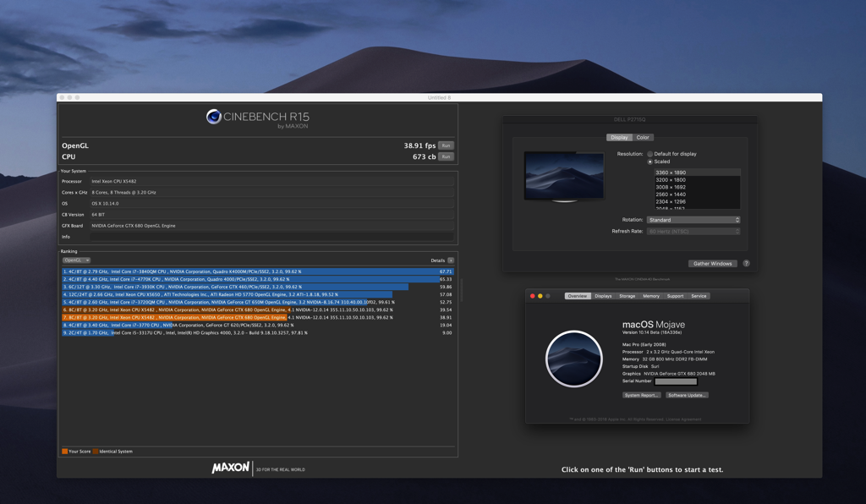Screen dimensions: 866x504
Task: Select ranking row 1 Core i7-3840QM
Action: (258, 271)
